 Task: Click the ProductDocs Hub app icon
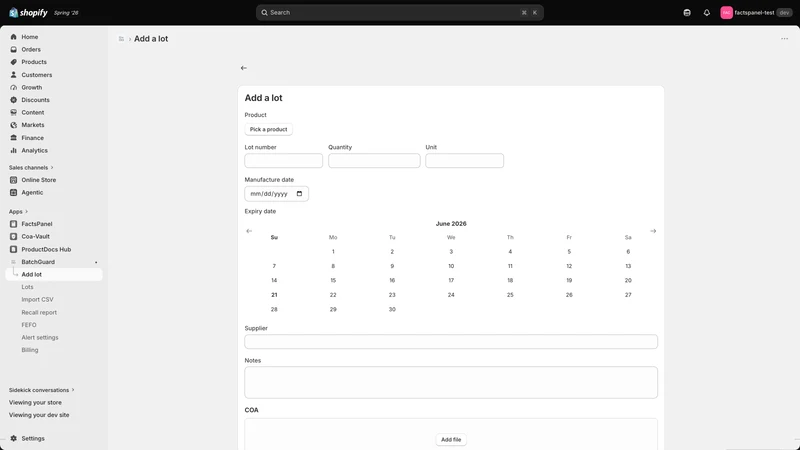(14, 249)
